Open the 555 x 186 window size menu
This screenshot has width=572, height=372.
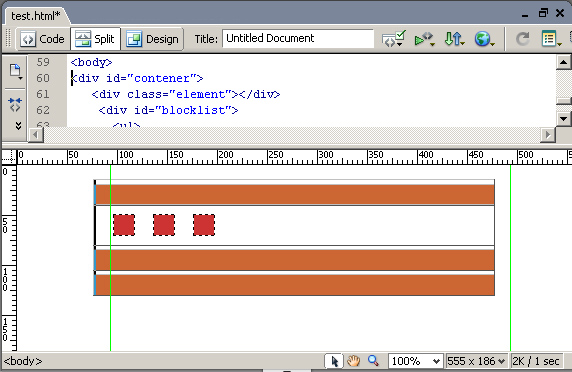tap(476, 361)
